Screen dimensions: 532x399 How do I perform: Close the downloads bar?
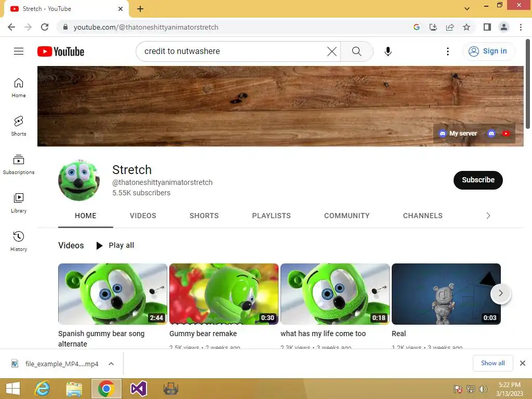[x=523, y=363]
